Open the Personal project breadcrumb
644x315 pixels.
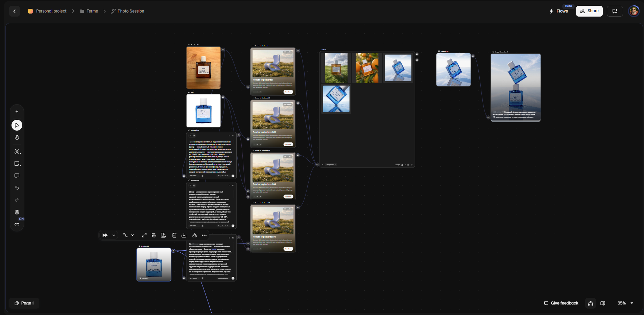pyautogui.click(x=47, y=11)
